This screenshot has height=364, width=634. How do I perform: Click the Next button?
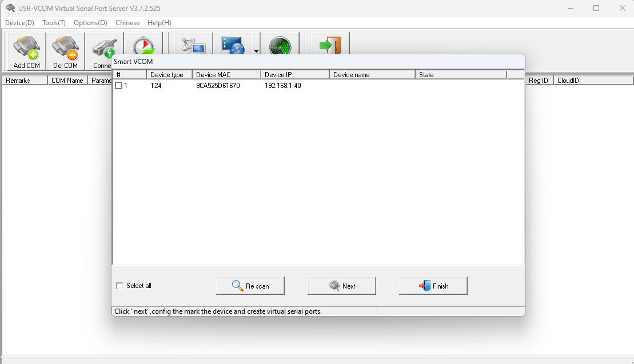pos(342,286)
